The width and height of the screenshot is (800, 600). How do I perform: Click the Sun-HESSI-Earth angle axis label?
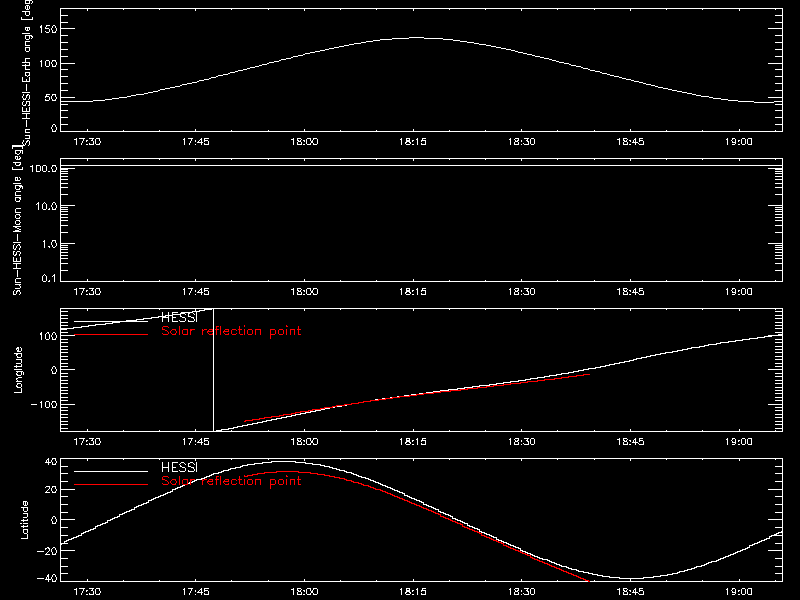pos(27,73)
